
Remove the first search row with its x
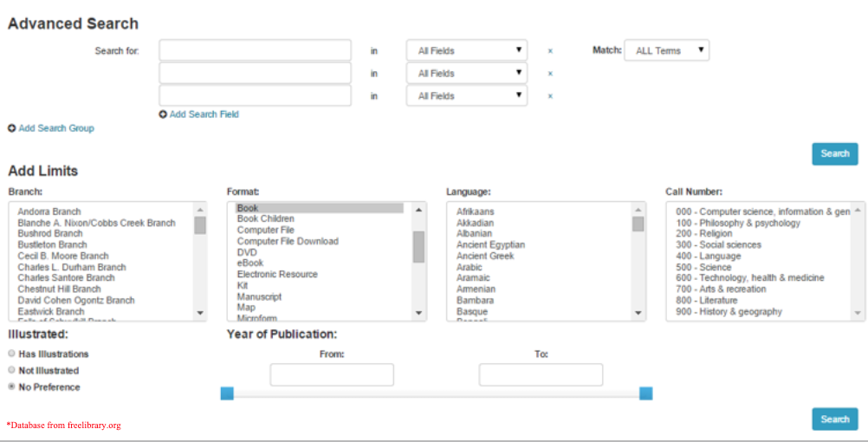(x=550, y=51)
